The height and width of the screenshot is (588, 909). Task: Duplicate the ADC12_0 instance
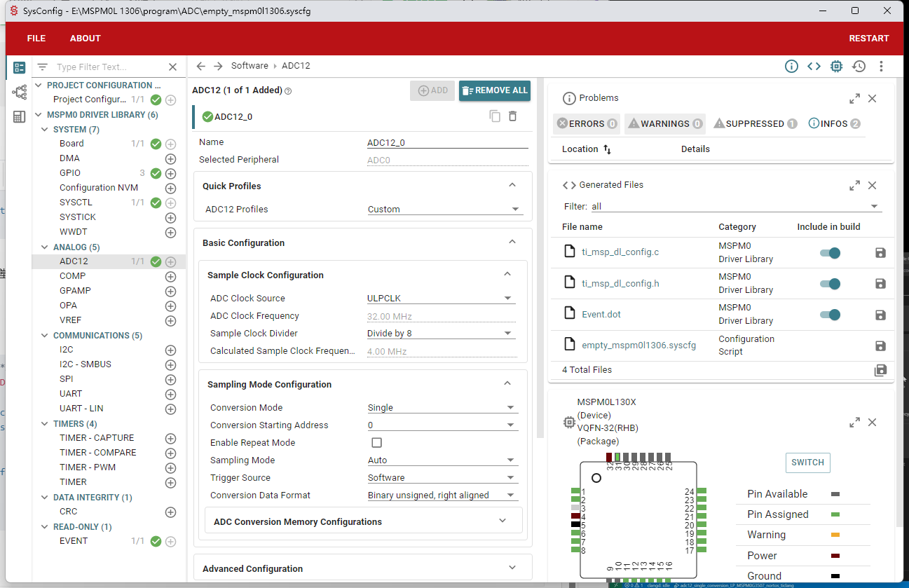[x=495, y=116]
